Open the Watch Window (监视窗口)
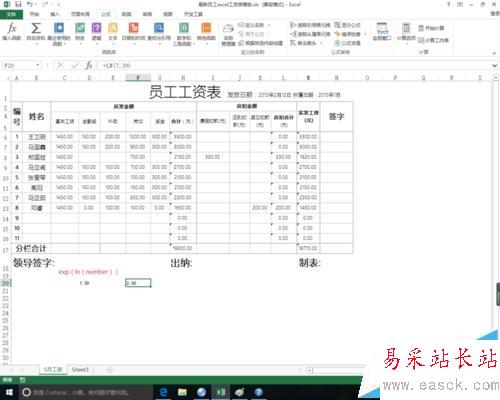Screen dimensions: 500x400 pyautogui.click(x=382, y=32)
